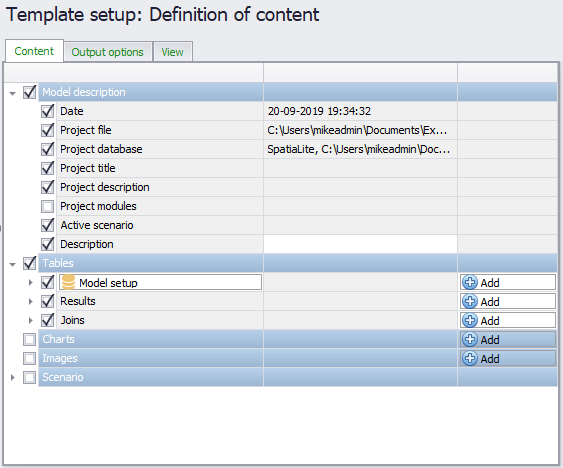Select the Results row label
This screenshot has width=563, height=468.
(x=78, y=301)
